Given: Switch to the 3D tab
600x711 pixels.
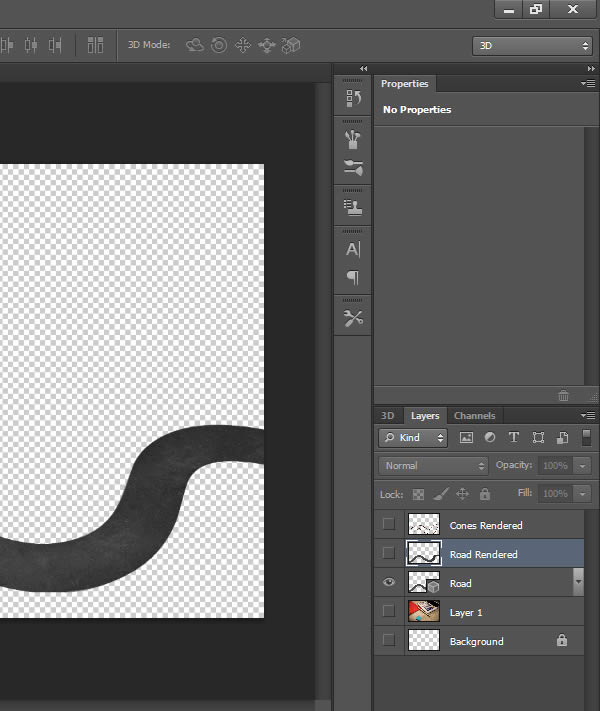Looking at the screenshot, I should tap(388, 415).
